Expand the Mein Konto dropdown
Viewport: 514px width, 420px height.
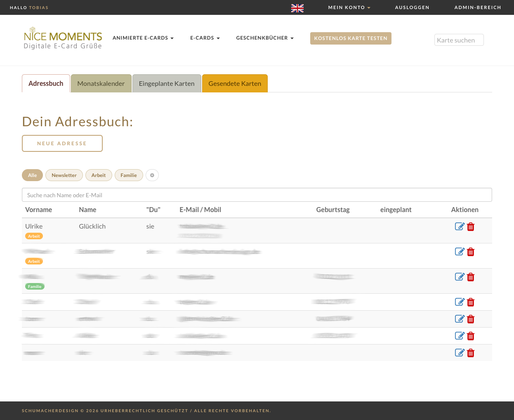click(349, 7)
